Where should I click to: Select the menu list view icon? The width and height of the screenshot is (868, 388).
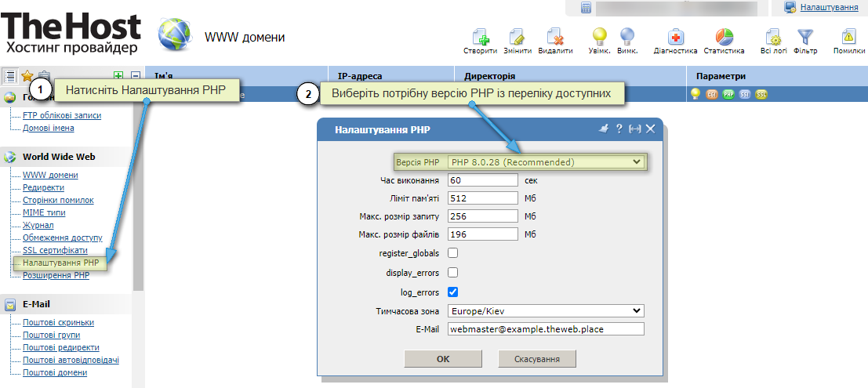[9, 76]
